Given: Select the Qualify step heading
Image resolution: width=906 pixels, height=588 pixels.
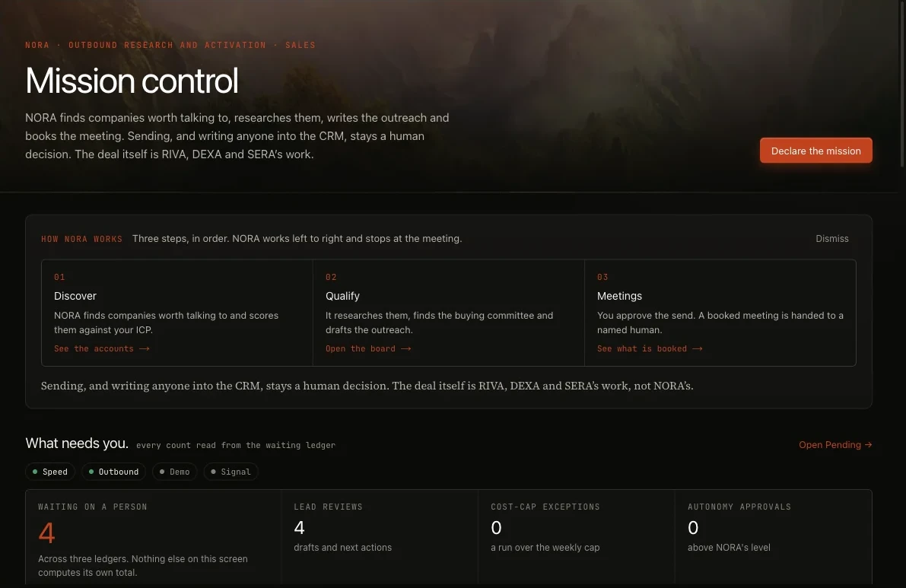Looking at the screenshot, I should [x=342, y=296].
